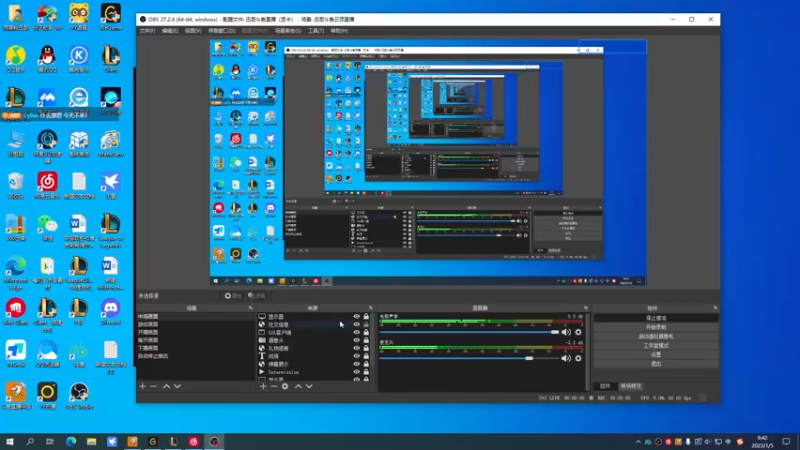Remove the selected scene with the minus icon
Viewport: 800px width, 450px height.
tap(153, 386)
